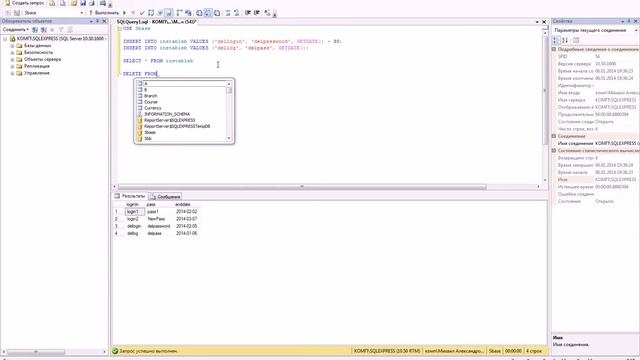This screenshot has width=640, height=360.
Task: Expand the Объекты сервера folder
Action: (x=12, y=60)
